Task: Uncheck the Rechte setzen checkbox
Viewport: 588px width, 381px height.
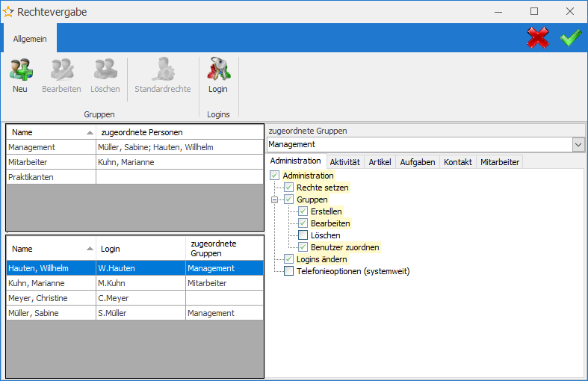Action: tap(288, 187)
